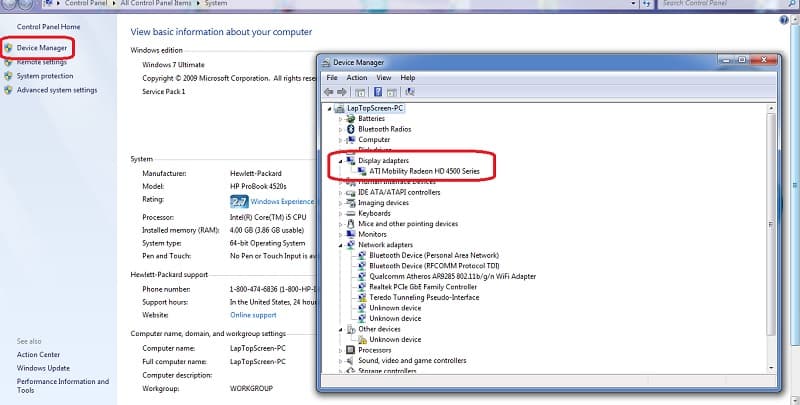Click the help question mark in System window

tap(784, 20)
